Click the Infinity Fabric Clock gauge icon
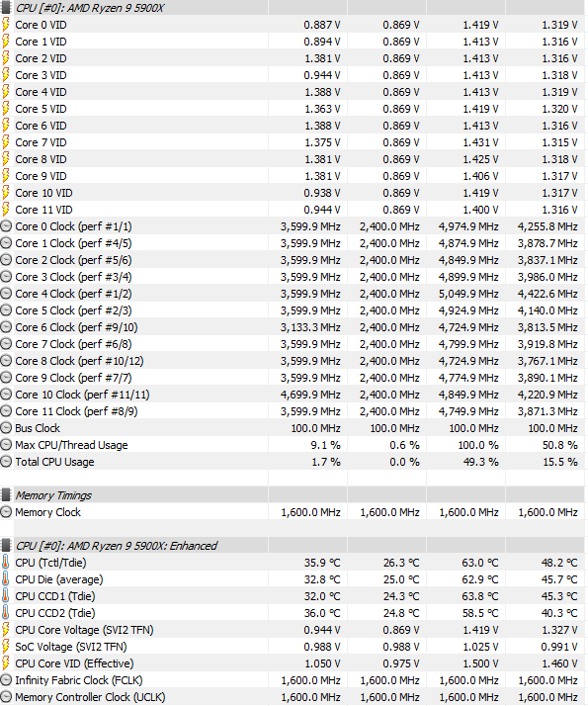The image size is (588, 706). 6,680
